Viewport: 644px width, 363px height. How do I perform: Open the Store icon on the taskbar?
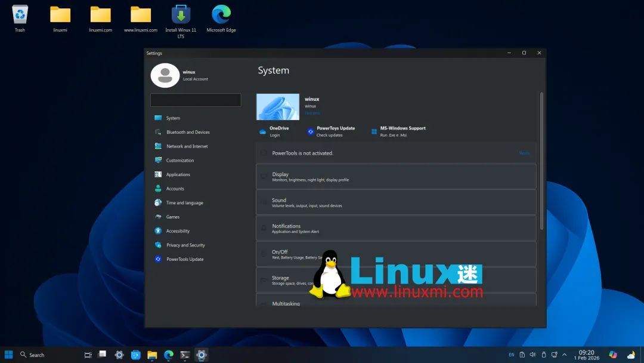pyautogui.click(x=135, y=355)
